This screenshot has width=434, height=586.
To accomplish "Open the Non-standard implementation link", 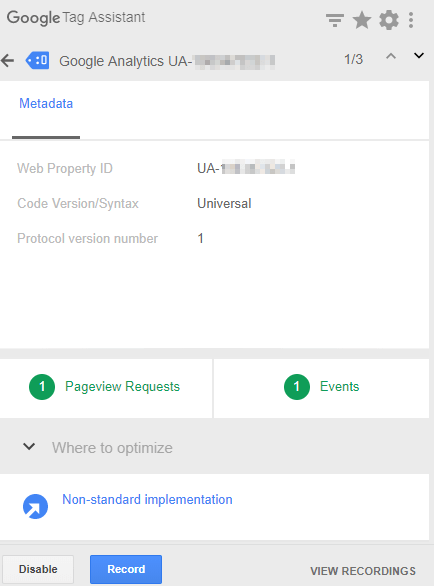I will tap(147, 499).
